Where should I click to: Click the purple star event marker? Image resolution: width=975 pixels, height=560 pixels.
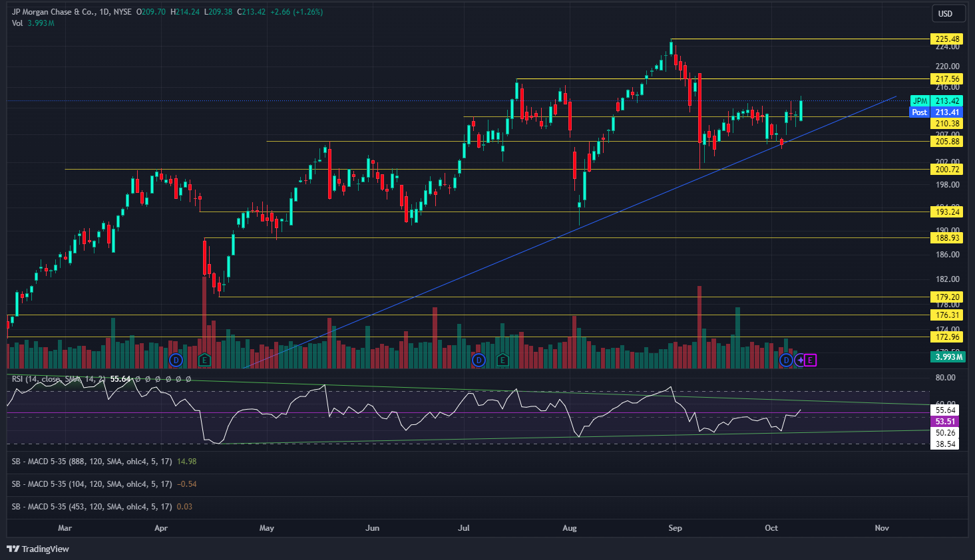click(x=799, y=360)
